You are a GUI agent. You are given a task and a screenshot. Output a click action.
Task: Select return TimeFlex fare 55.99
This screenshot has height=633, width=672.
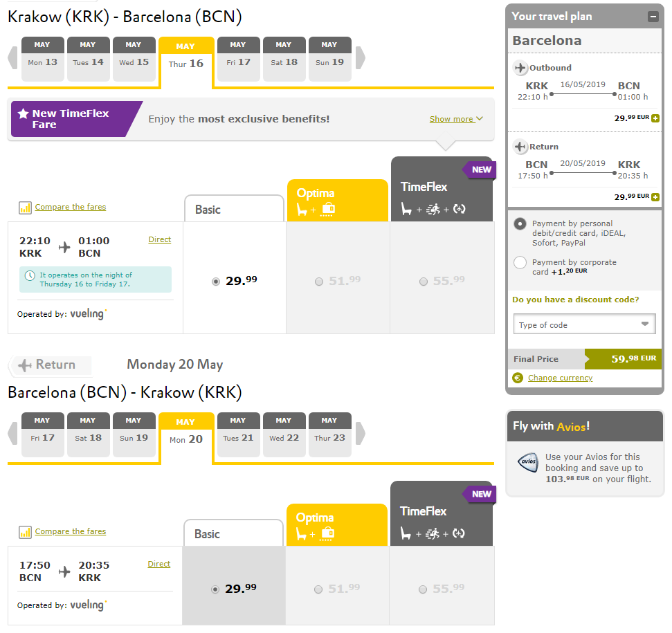point(423,589)
